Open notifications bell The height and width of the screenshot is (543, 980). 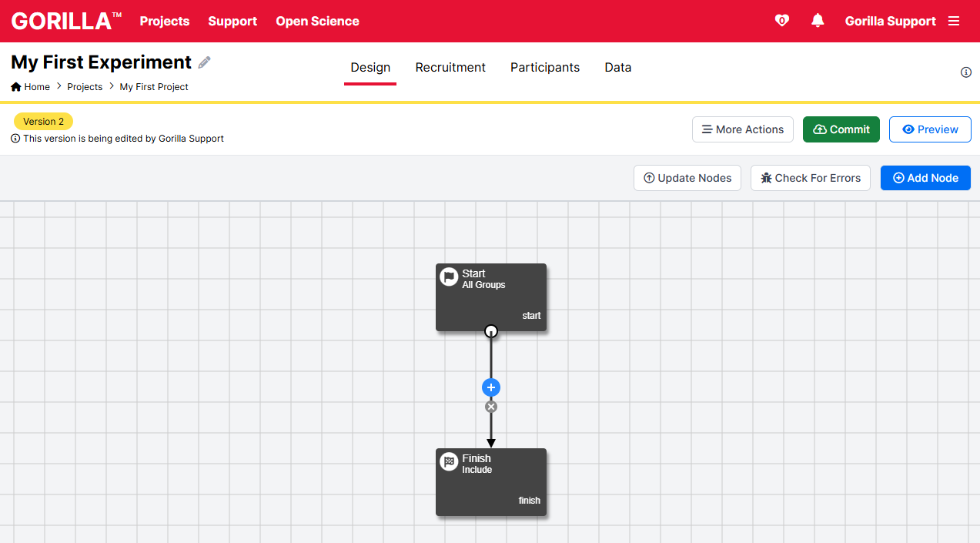(818, 21)
